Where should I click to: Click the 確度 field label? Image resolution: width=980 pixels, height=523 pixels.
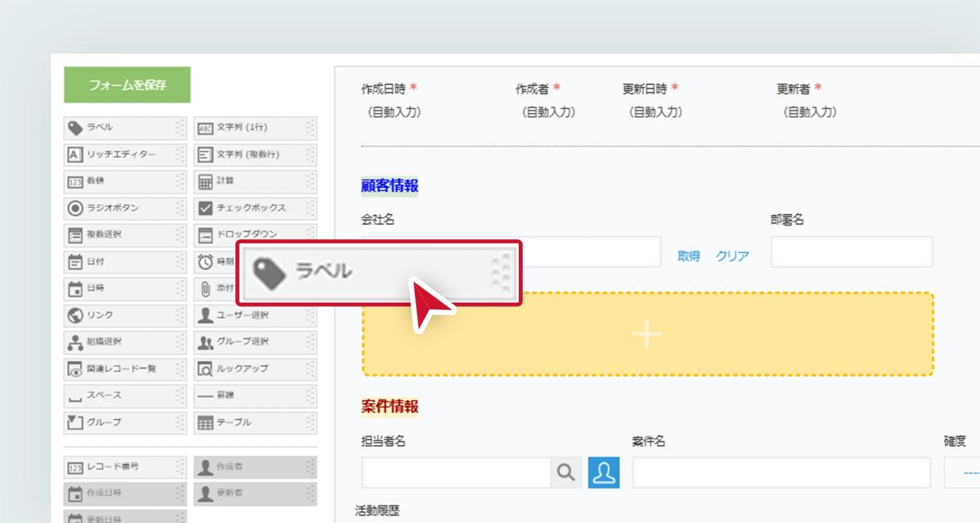click(955, 442)
